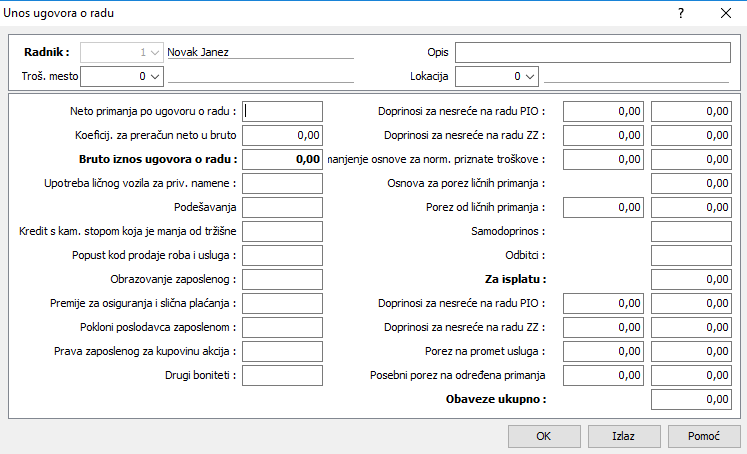
Task: Open the Troš. mesto dropdown
Action: pyautogui.click(x=155, y=75)
